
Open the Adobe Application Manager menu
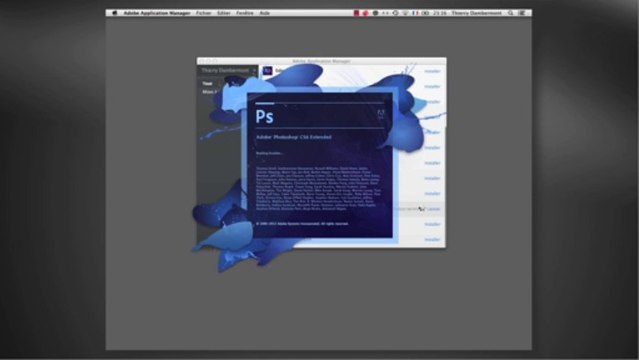157,13
